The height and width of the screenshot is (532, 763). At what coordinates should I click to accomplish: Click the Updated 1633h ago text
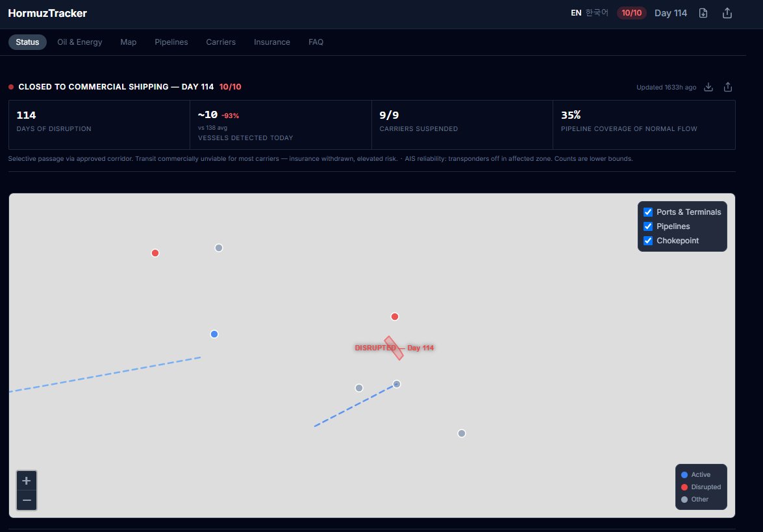point(666,88)
